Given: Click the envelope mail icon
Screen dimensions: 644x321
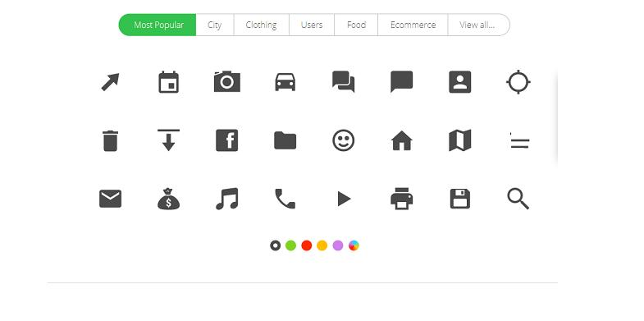Looking at the screenshot, I should [110, 199].
